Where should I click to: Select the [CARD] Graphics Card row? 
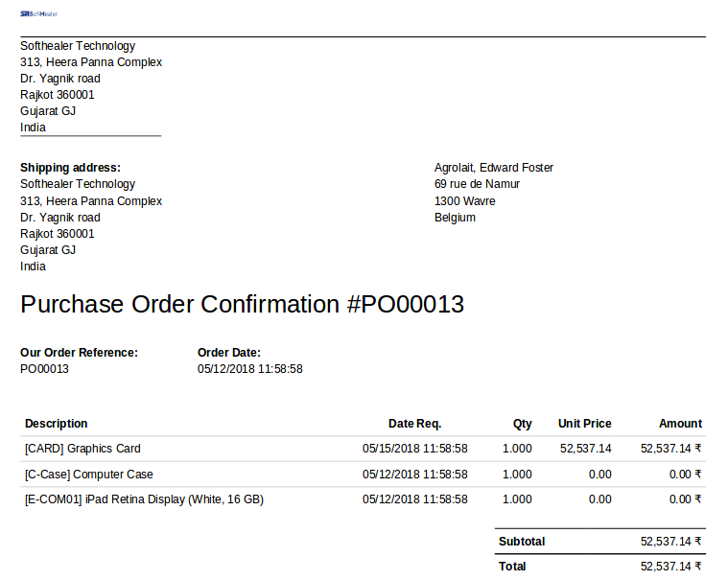82,449
